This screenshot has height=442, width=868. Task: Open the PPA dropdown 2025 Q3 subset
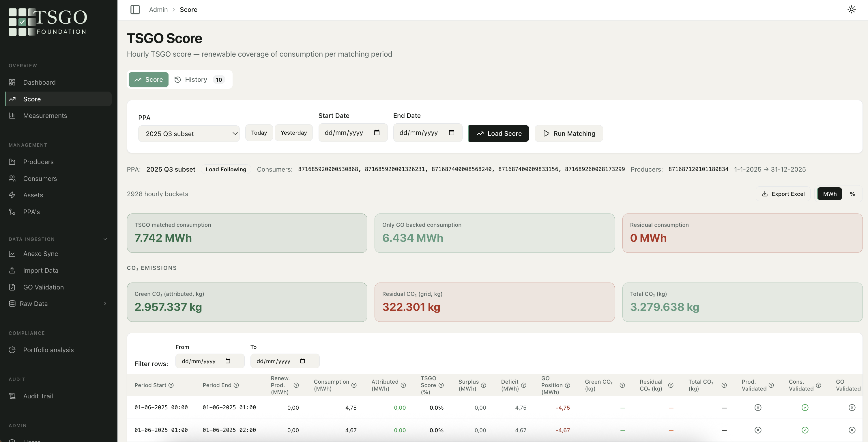click(x=189, y=134)
